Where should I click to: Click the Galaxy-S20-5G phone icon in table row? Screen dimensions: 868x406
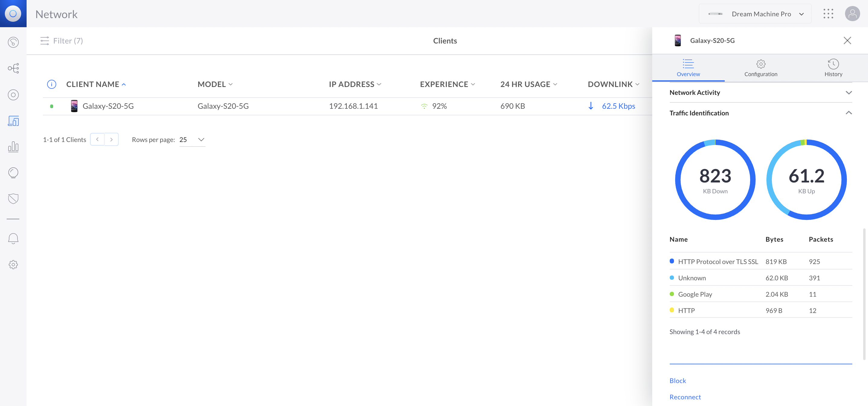tap(74, 106)
